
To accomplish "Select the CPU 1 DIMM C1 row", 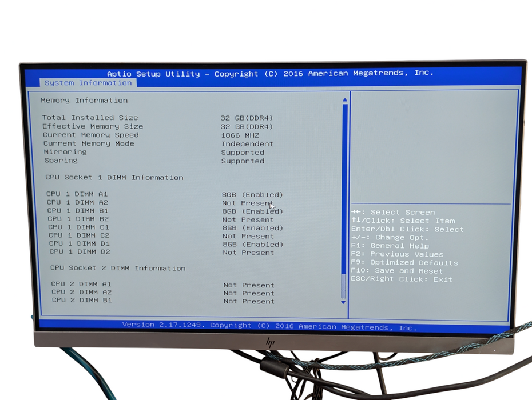I will (x=165, y=227).
